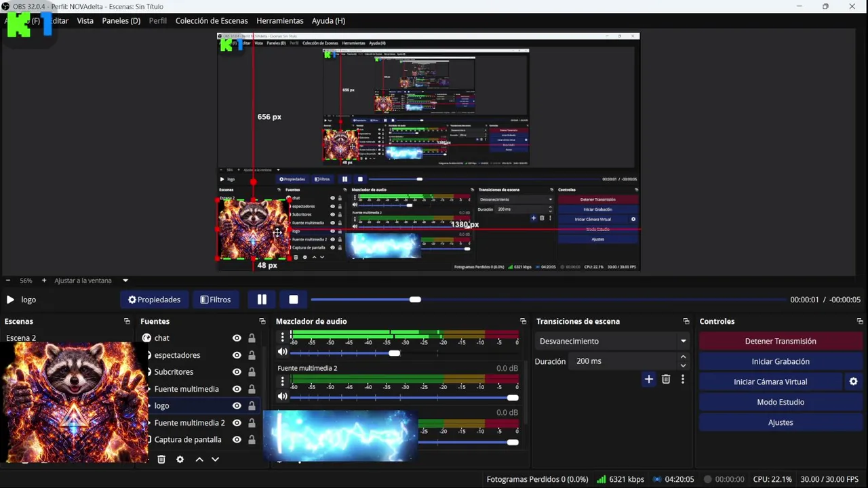Open transition options three-dot menu
Image resolution: width=868 pixels, height=488 pixels.
click(x=683, y=380)
